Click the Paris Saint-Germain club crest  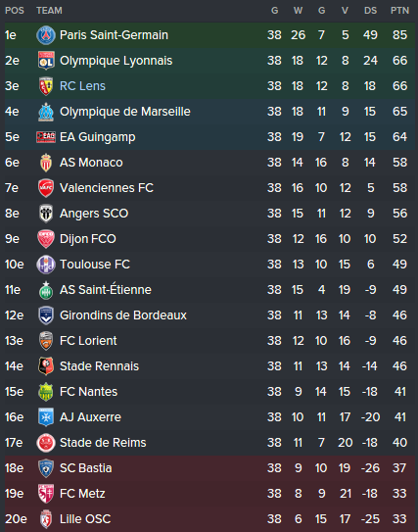[46, 35]
